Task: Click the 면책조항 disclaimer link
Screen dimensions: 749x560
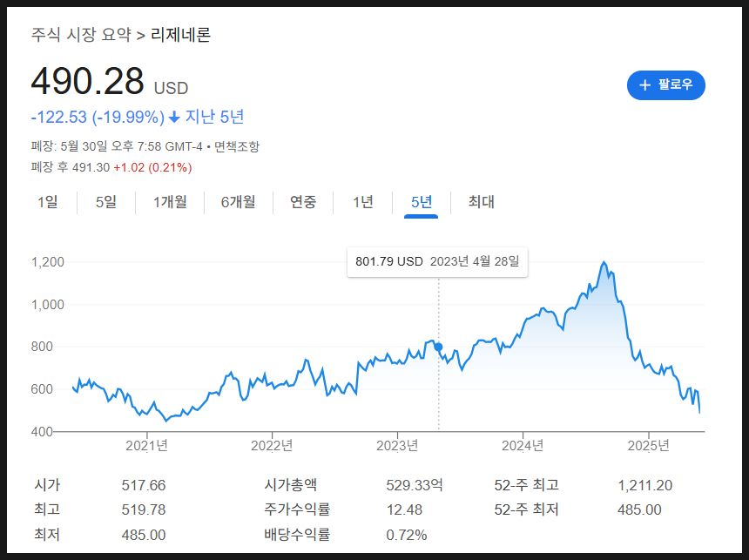Action: click(x=236, y=146)
